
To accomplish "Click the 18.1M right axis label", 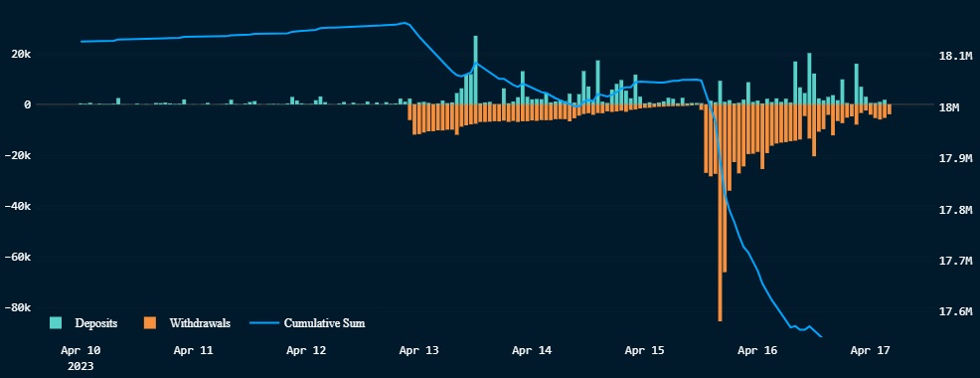I will (955, 57).
